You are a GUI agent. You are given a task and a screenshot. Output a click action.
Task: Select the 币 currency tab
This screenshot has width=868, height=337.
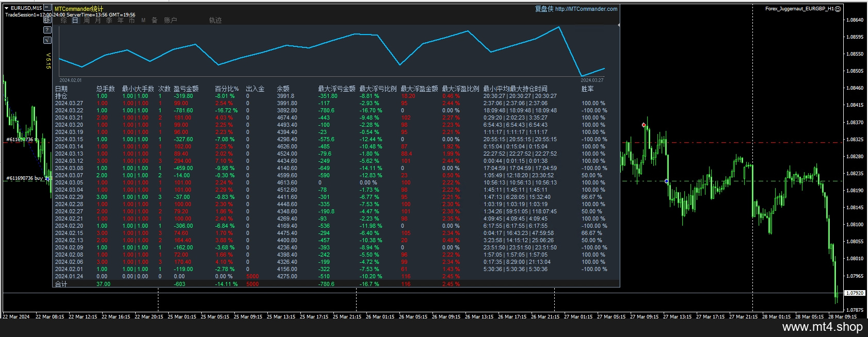(x=132, y=20)
